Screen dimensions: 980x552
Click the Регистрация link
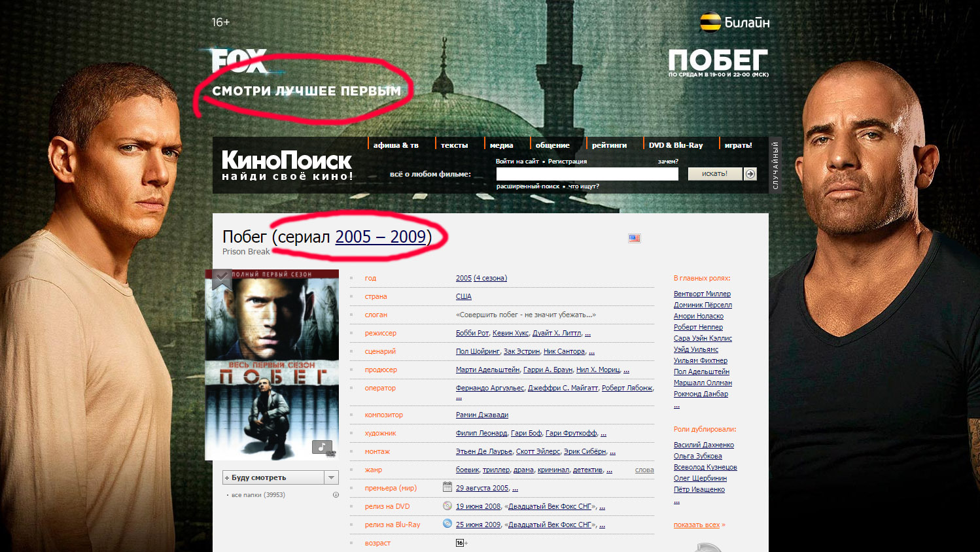(567, 162)
